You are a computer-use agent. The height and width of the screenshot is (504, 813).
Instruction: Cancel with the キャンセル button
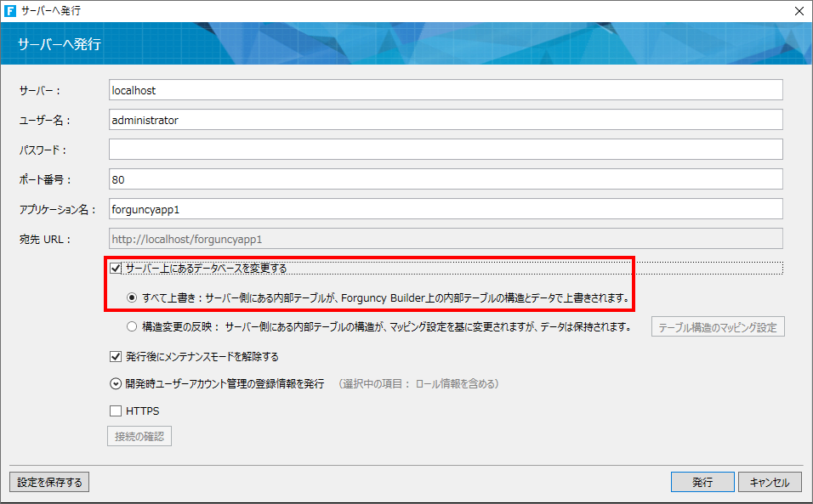[770, 482]
